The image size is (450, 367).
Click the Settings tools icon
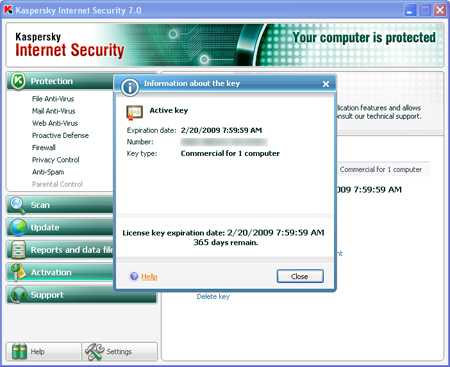click(x=95, y=352)
